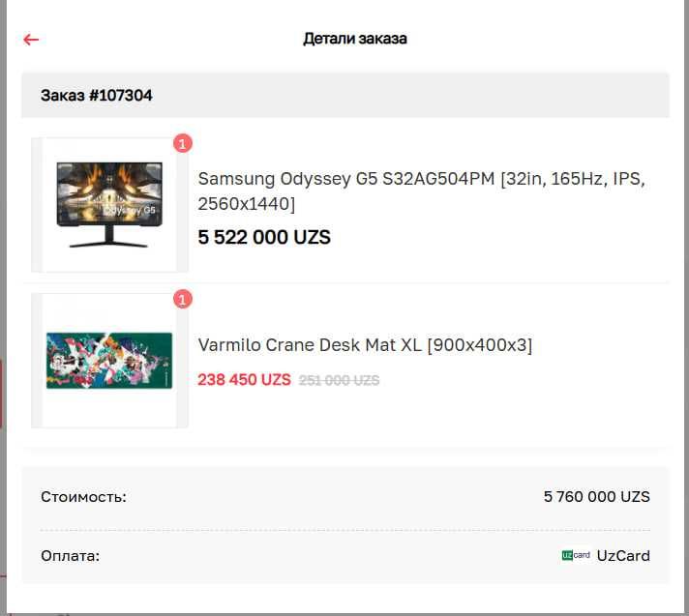Select the discounted 238 450 UZS price
689x616 pixels.
244,380
